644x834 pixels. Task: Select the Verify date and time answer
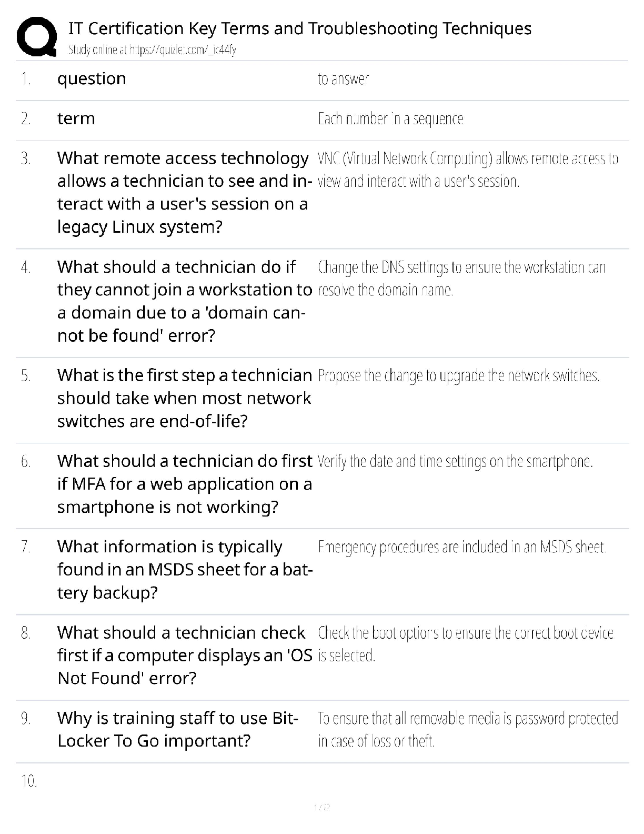pyautogui.click(x=455, y=462)
